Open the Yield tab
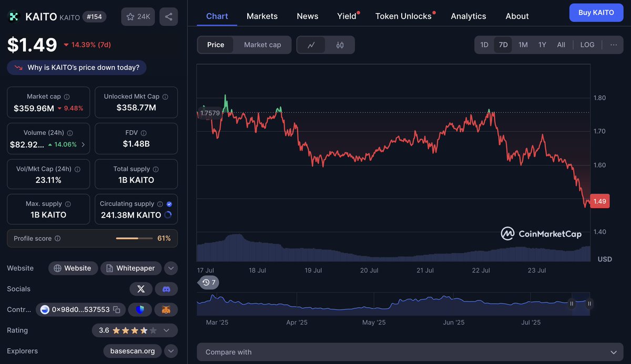 [347, 16]
